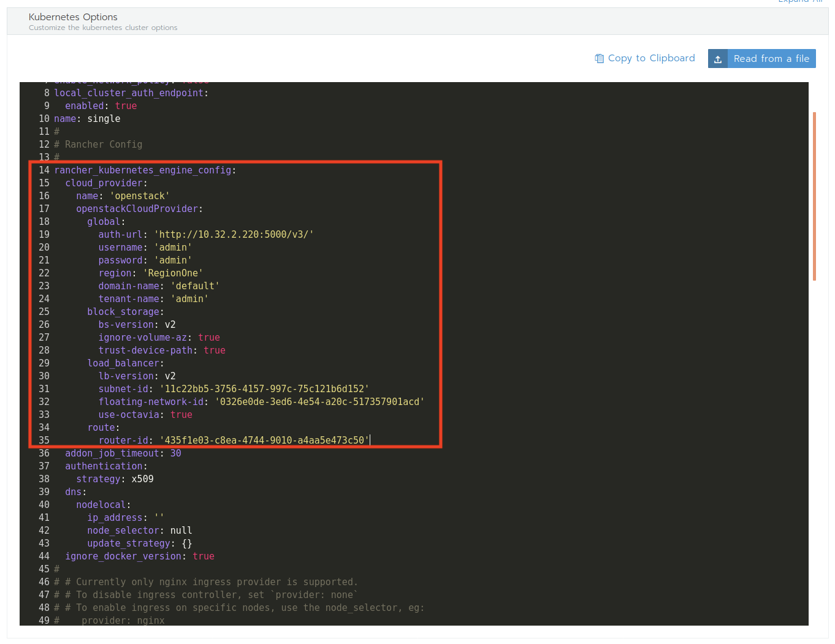Click the Kubernetes Options section header

[417, 21]
